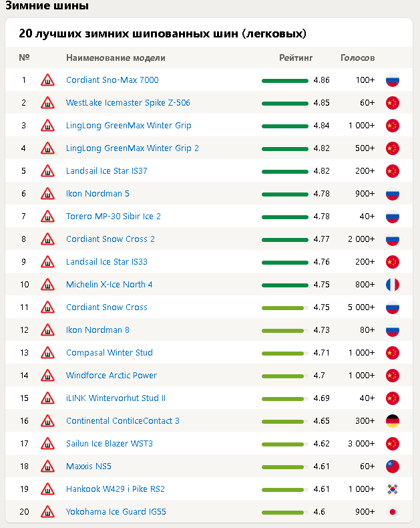Open Windforce Arctic Power link
This screenshot has width=420, height=528.
coord(112,376)
